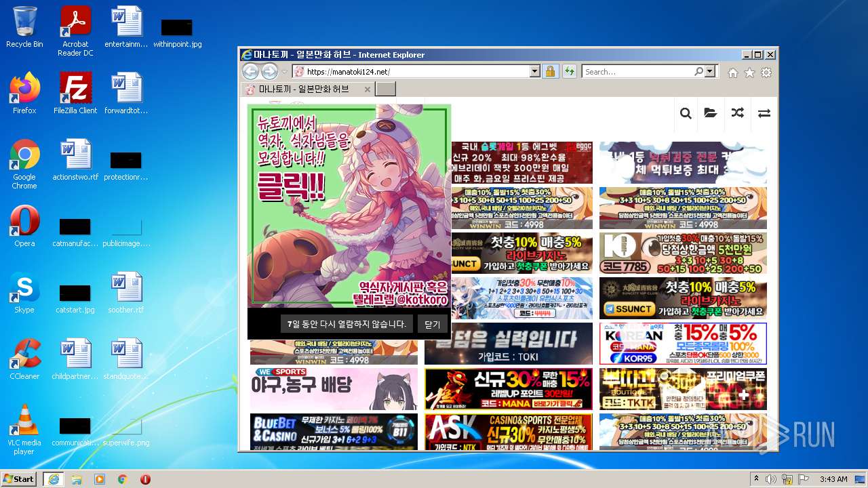The height and width of the screenshot is (488, 868).
Task: Open the TKTK boutique banner
Action: pos(683,389)
